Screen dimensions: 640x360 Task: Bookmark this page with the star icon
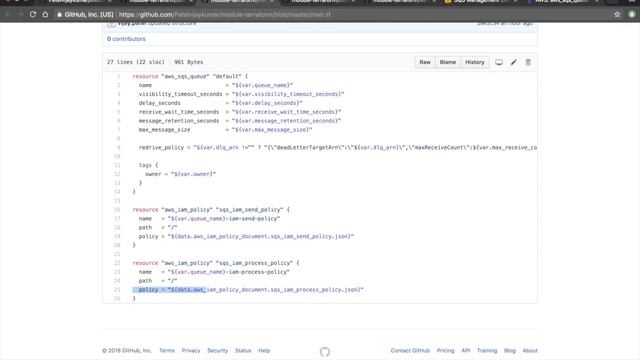[x=617, y=14]
